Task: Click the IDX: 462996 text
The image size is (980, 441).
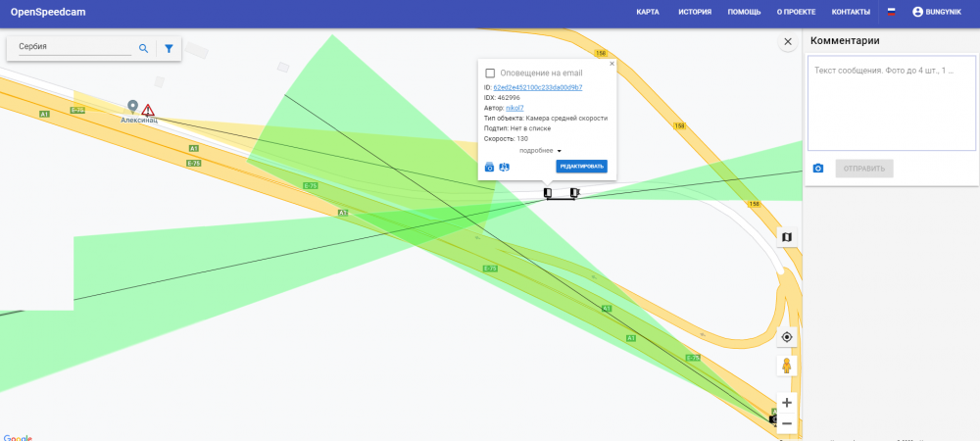Action: [x=502, y=98]
